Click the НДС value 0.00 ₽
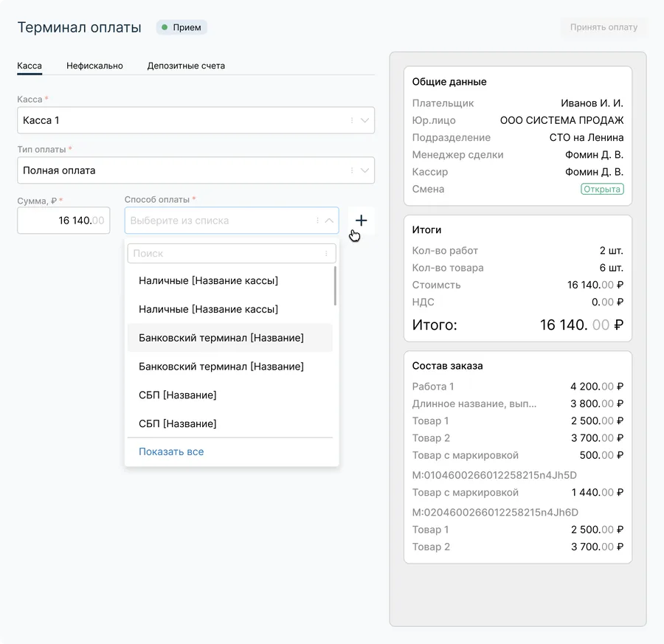This screenshot has width=664, height=644. pos(608,302)
